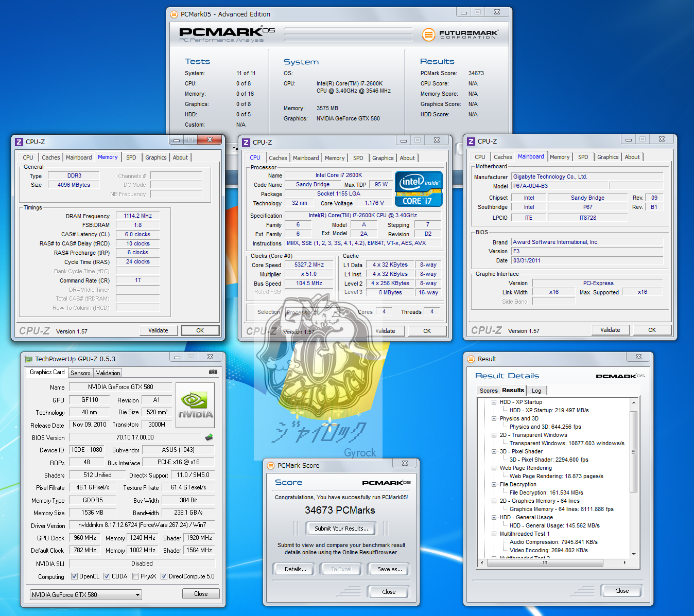Collapse the Web Page Rendering node

(494, 468)
